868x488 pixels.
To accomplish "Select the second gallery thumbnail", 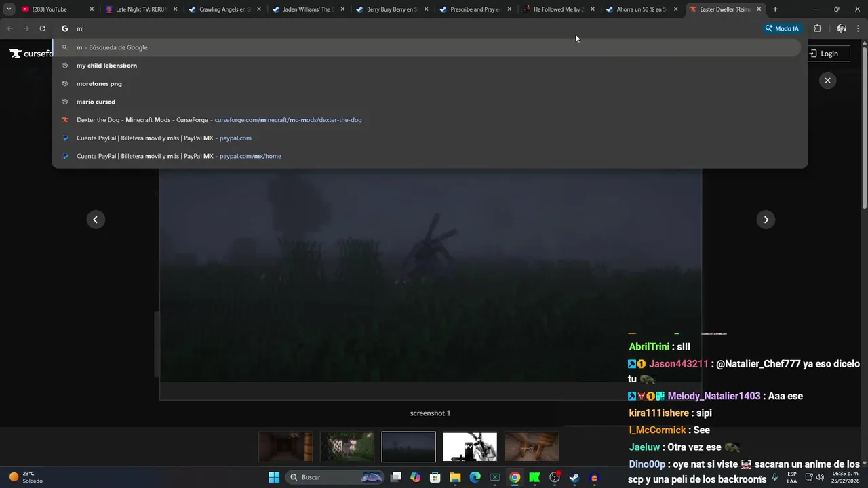I will [347, 447].
